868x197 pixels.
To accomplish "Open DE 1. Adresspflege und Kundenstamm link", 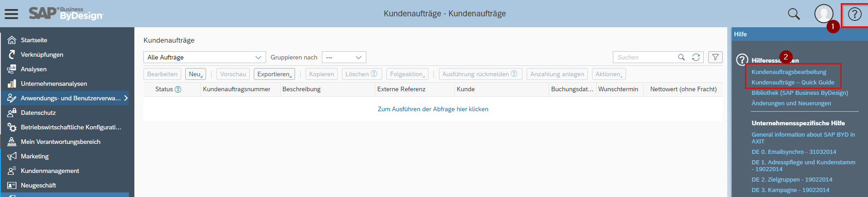I will click(804, 166).
